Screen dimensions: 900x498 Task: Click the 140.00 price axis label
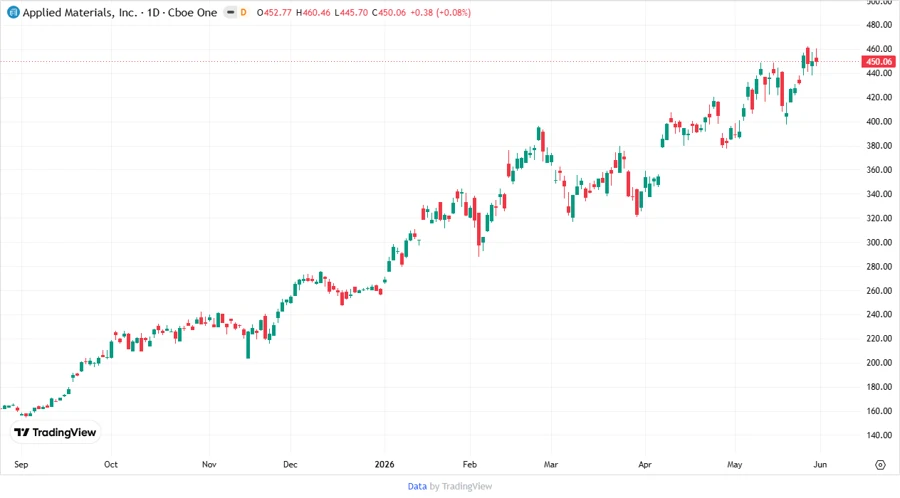click(879, 435)
